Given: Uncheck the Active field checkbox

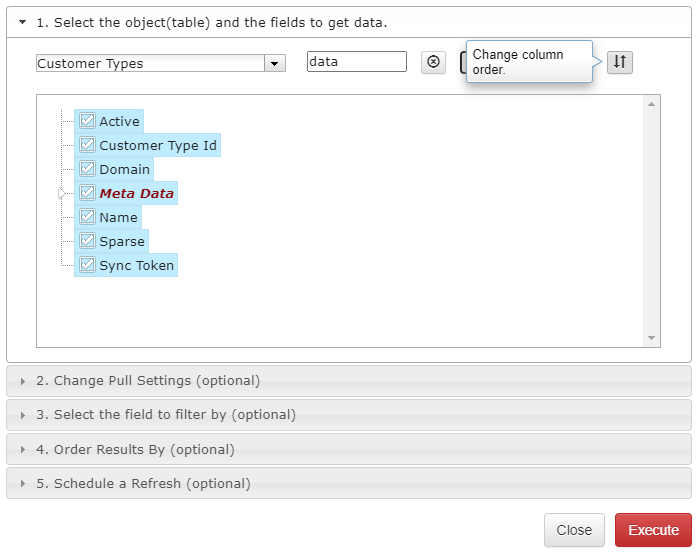Looking at the screenshot, I should pyautogui.click(x=87, y=121).
